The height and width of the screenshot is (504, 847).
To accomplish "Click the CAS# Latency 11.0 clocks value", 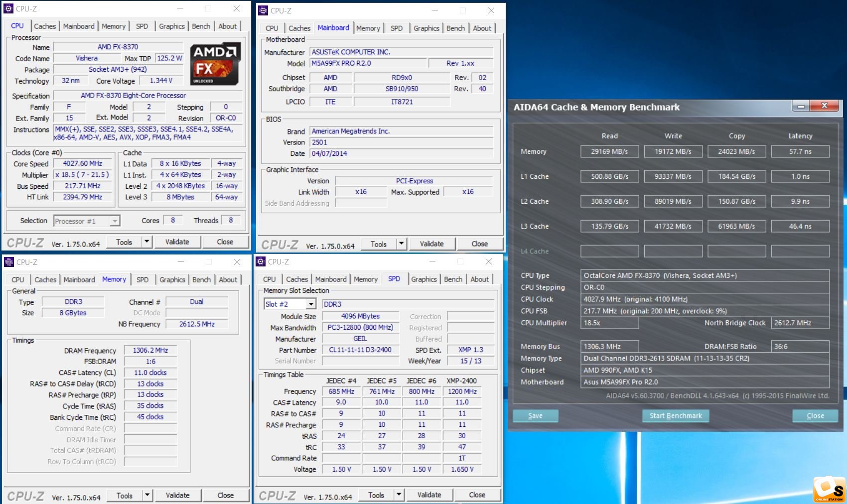I will 150,373.
